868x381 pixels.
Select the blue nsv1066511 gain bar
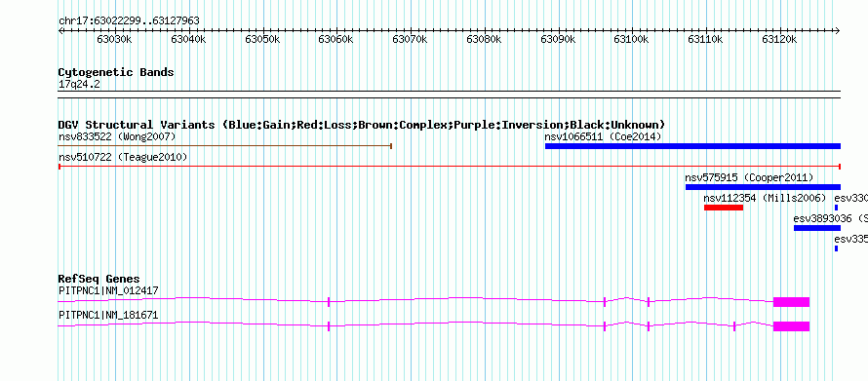(693, 146)
